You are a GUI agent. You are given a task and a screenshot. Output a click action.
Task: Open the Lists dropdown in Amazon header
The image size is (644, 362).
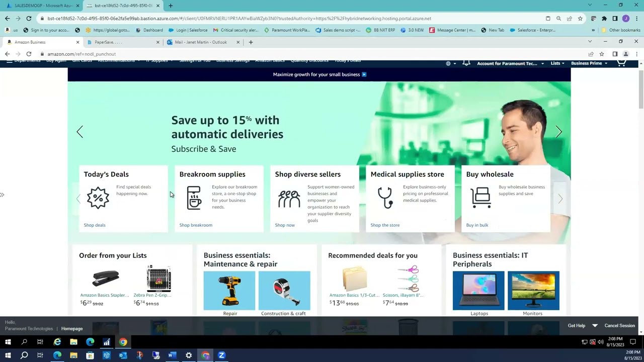click(x=557, y=63)
